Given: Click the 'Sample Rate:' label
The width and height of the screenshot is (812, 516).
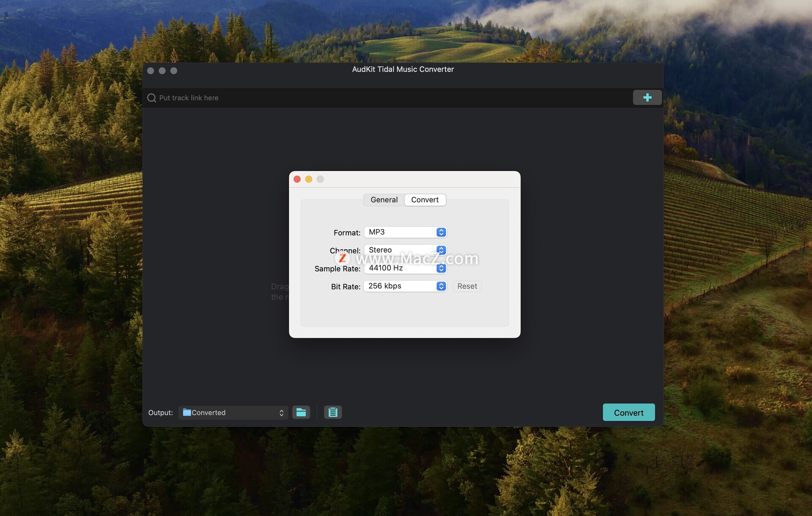Looking at the screenshot, I should (x=337, y=269).
